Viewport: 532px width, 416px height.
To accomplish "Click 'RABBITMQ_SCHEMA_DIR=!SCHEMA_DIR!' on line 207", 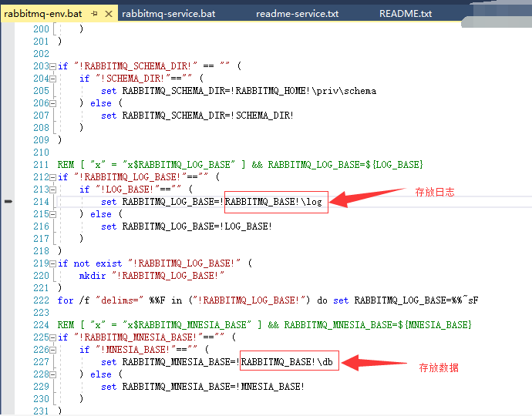I will pyautogui.click(x=207, y=116).
